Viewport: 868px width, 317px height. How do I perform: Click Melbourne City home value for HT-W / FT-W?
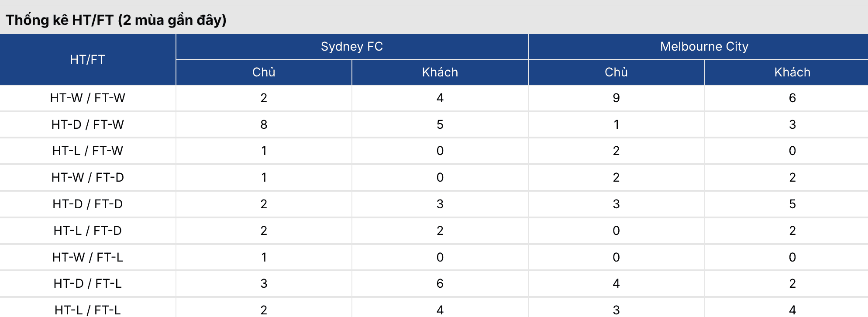click(616, 98)
